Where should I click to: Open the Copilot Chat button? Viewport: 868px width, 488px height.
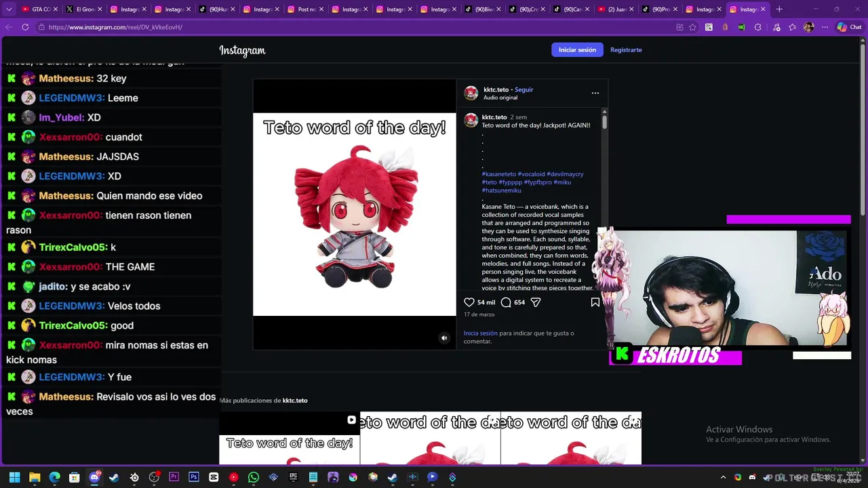tap(849, 27)
